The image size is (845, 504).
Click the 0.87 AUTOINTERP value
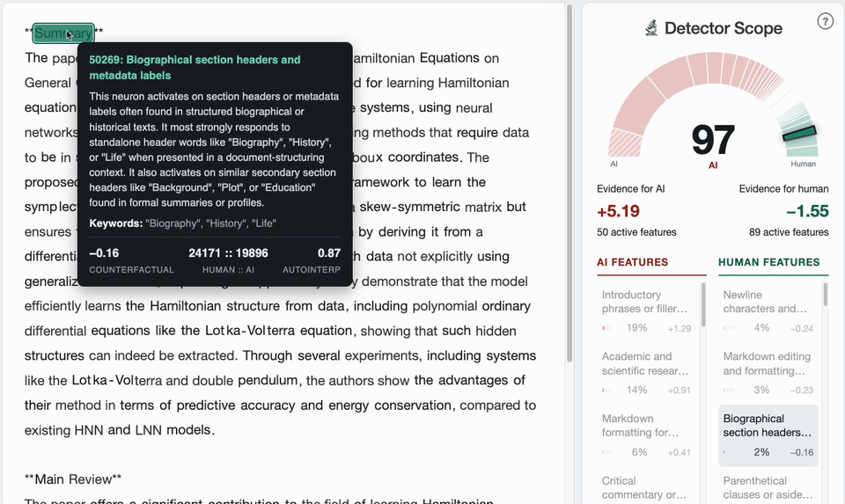point(328,253)
